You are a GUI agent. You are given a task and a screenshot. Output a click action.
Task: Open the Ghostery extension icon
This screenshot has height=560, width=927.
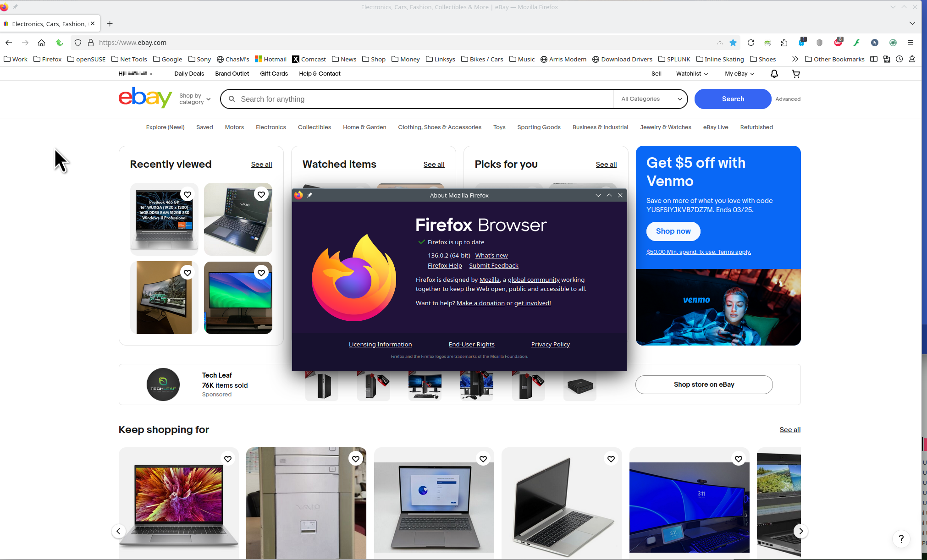(x=802, y=42)
